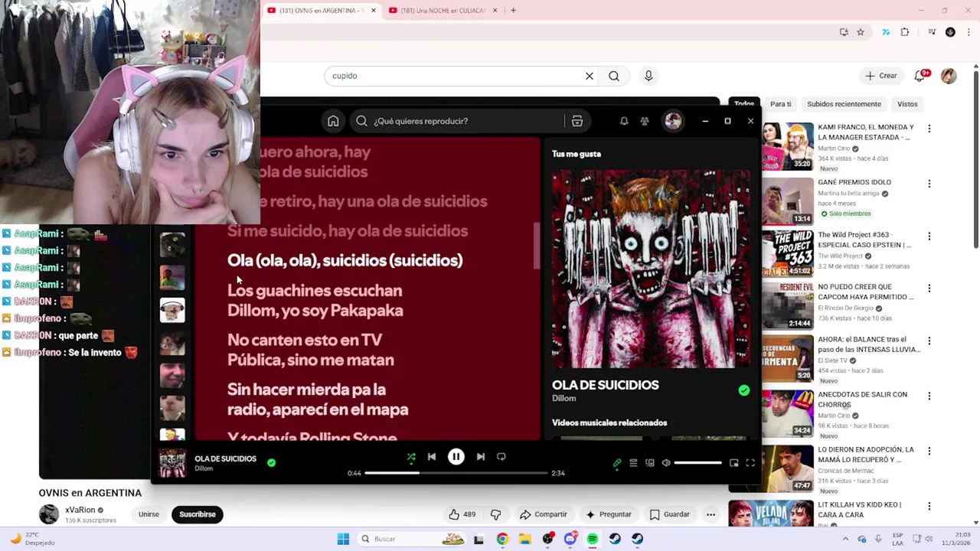The width and height of the screenshot is (980, 551).
Task: Select the "Para ti" filter chip
Action: (780, 104)
